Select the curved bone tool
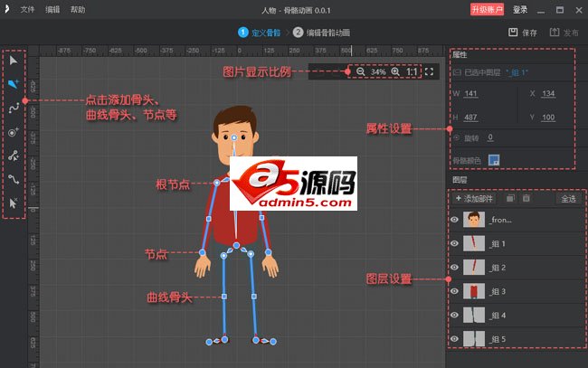 click(x=13, y=107)
